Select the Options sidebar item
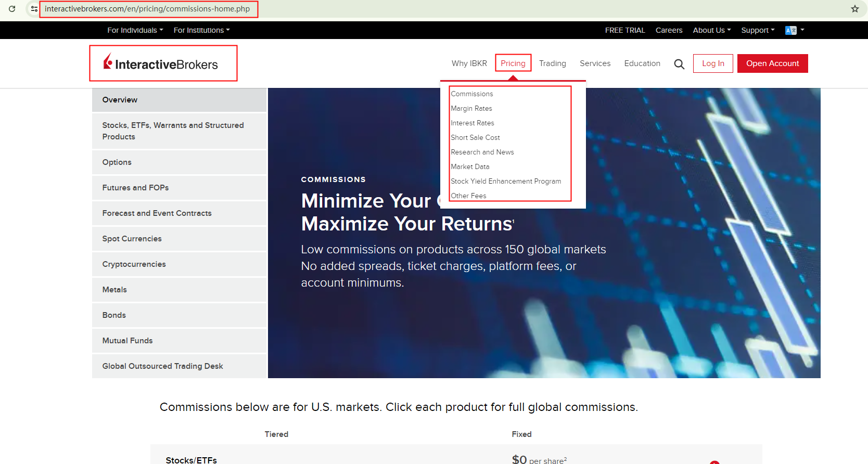 (x=180, y=162)
